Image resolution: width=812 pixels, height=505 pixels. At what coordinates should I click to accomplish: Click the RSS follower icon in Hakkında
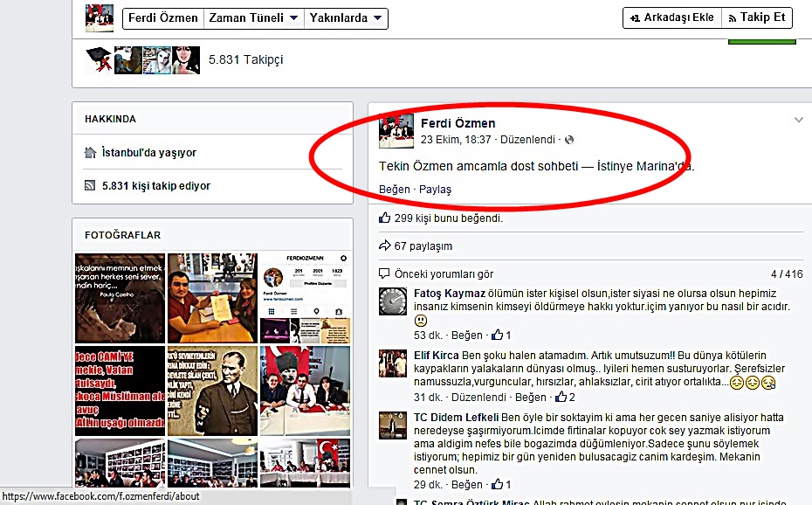tap(89, 186)
